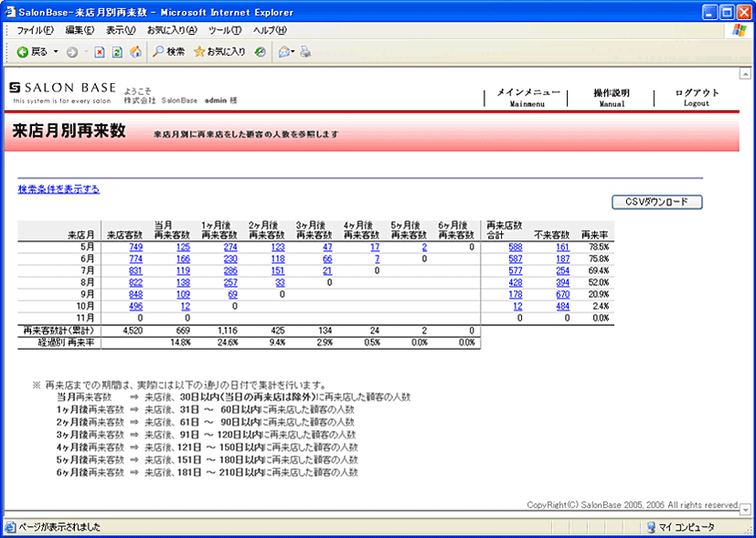
Task: Refresh the page with the green icon
Action: tap(117, 52)
